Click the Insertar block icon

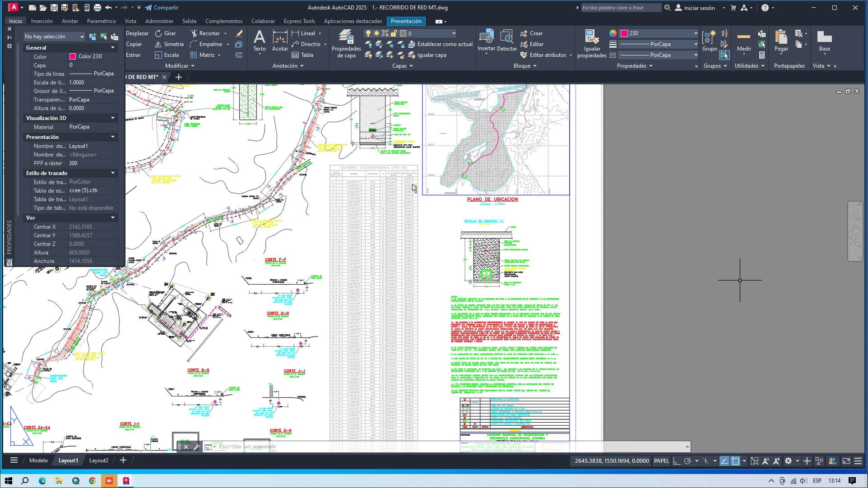486,41
